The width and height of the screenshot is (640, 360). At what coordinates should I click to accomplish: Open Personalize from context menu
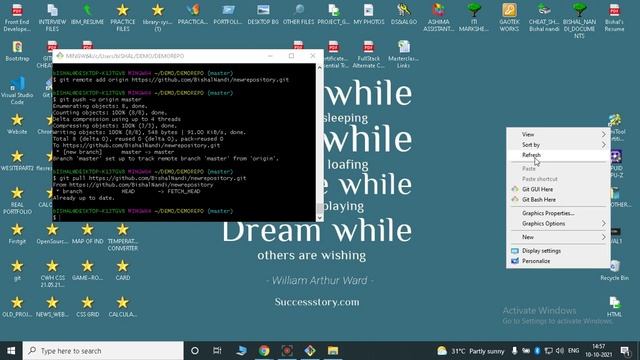tap(558, 261)
